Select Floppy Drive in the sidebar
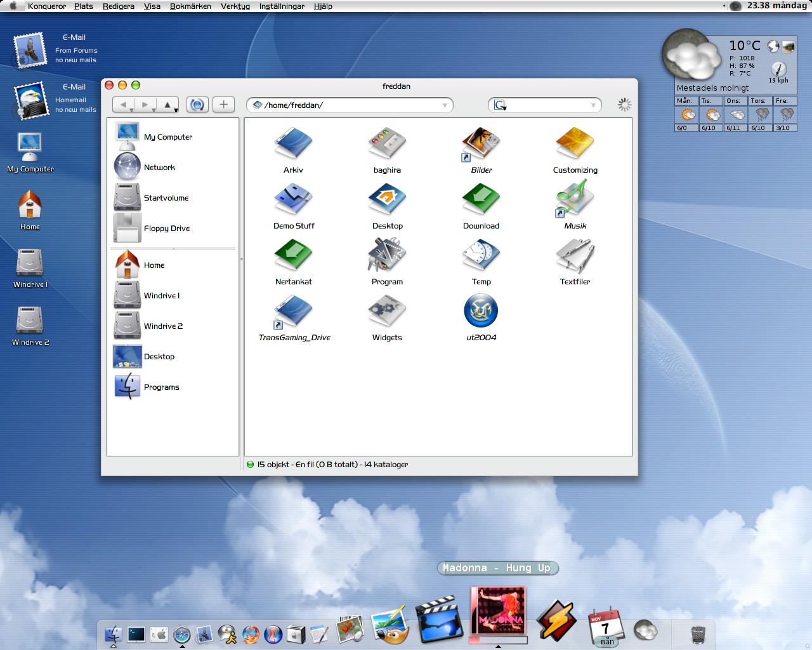The height and width of the screenshot is (650, 812). point(166,229)
